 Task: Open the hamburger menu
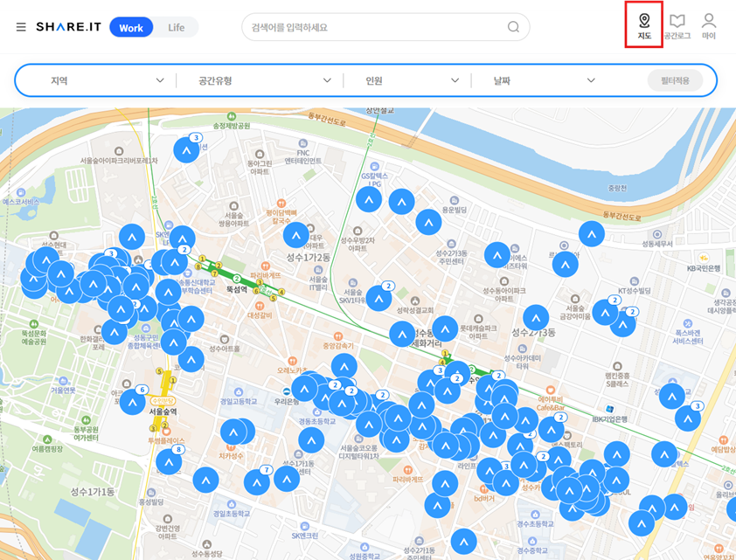(x=21, y=27)
